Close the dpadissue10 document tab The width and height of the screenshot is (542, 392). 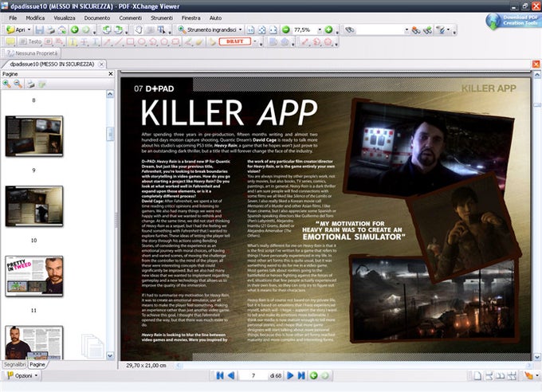click(x=101, y=65)
